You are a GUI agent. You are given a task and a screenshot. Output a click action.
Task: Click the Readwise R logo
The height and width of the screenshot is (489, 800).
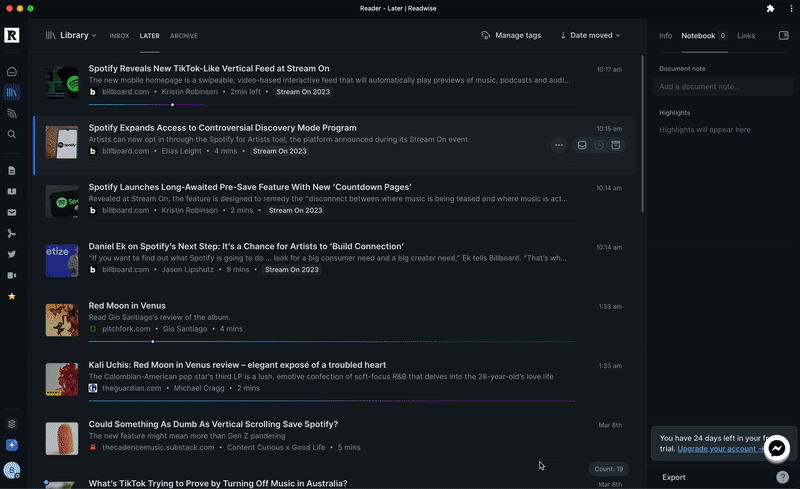12,35
